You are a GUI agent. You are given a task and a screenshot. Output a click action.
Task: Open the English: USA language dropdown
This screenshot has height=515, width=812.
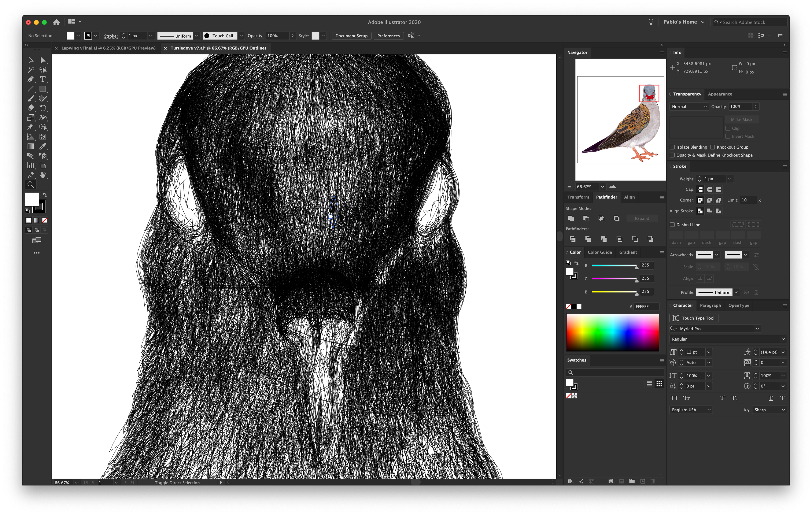690,410
